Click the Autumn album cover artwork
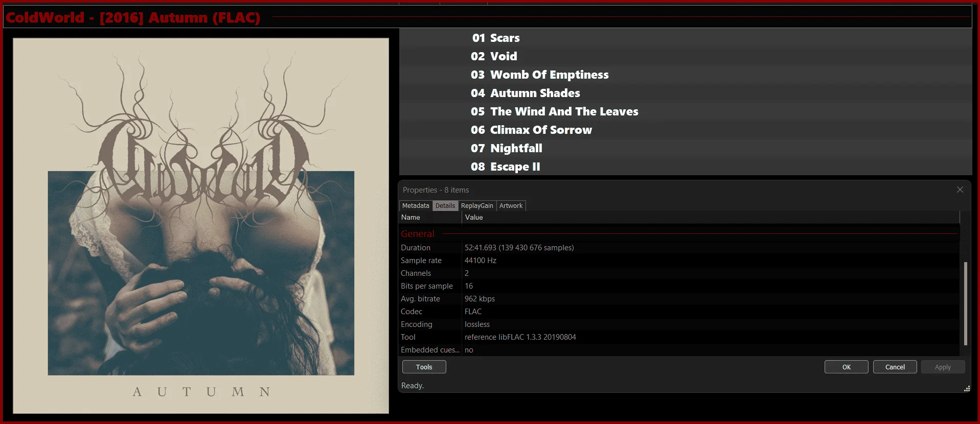Viewport: 980px width, 424px height. tap(201, 226)
